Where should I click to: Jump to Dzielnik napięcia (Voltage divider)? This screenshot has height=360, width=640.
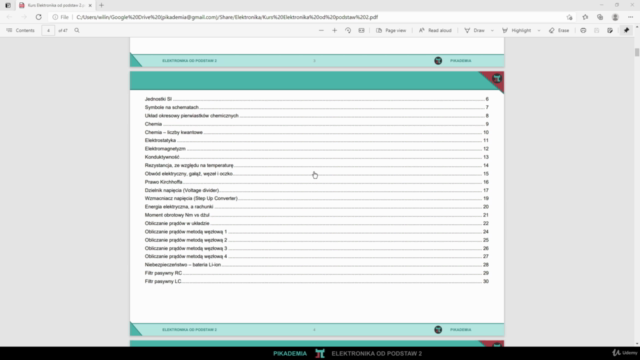[x=316, y=190]
